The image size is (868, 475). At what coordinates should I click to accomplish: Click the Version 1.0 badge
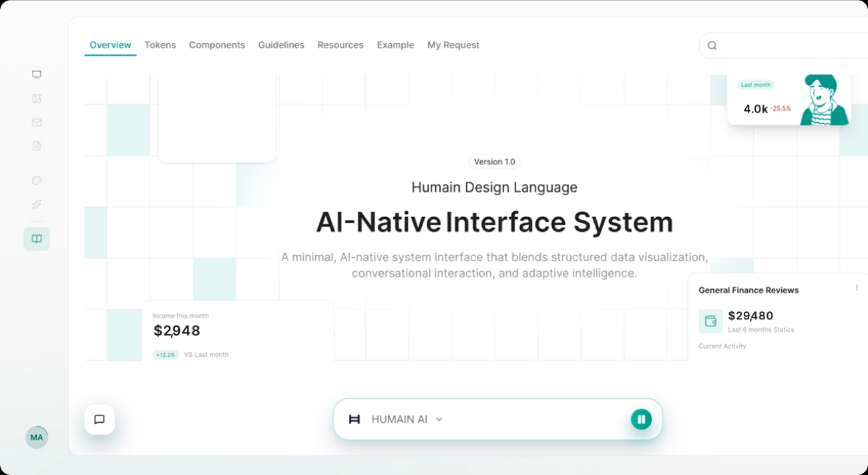495,162
